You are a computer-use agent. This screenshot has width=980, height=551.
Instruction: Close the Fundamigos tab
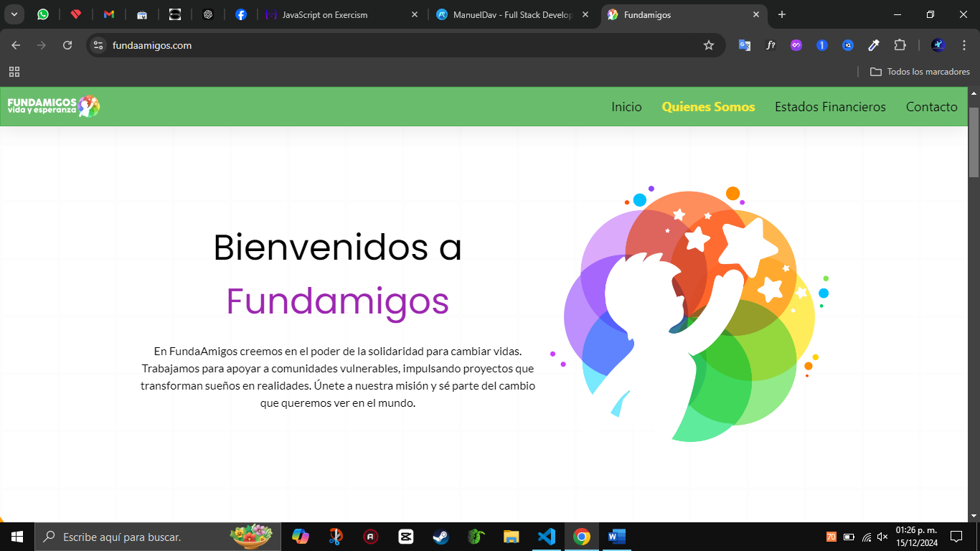click(755, 14)
